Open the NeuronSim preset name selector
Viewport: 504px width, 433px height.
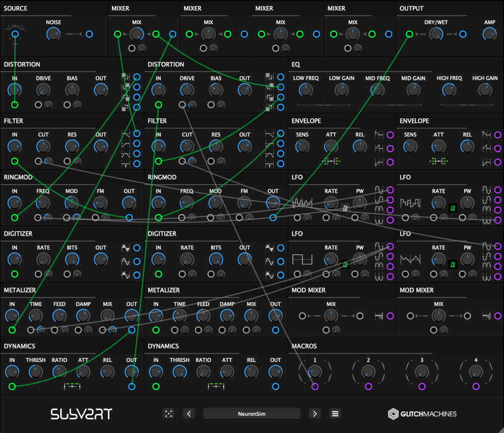(x=251, y=414)
